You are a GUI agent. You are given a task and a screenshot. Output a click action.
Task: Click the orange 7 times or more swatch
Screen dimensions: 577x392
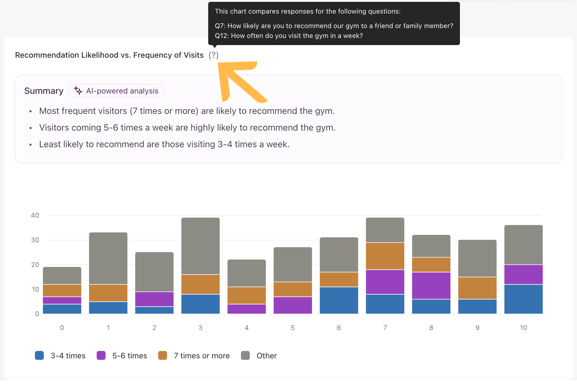162,356
